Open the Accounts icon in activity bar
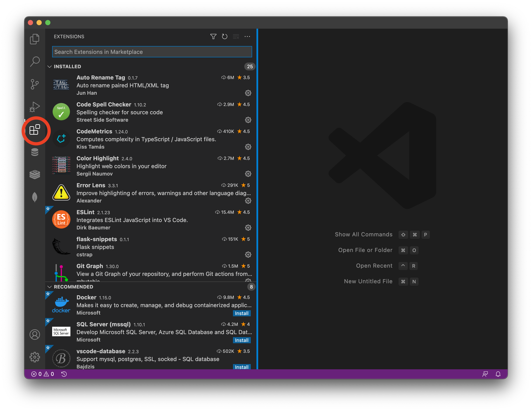Viewport: 532px width, 411px height. [35, 334]
